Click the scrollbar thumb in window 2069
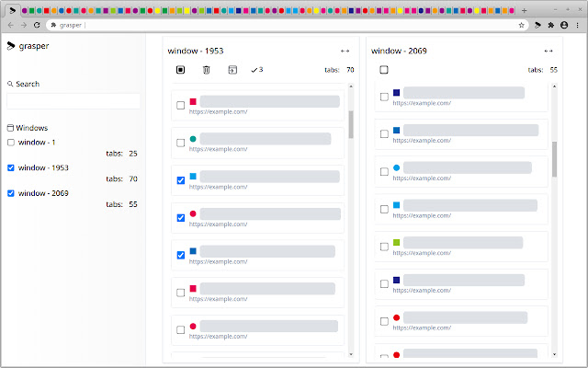Screen dimensions: 588x368 pyautogui.click(x=554, y=159)
